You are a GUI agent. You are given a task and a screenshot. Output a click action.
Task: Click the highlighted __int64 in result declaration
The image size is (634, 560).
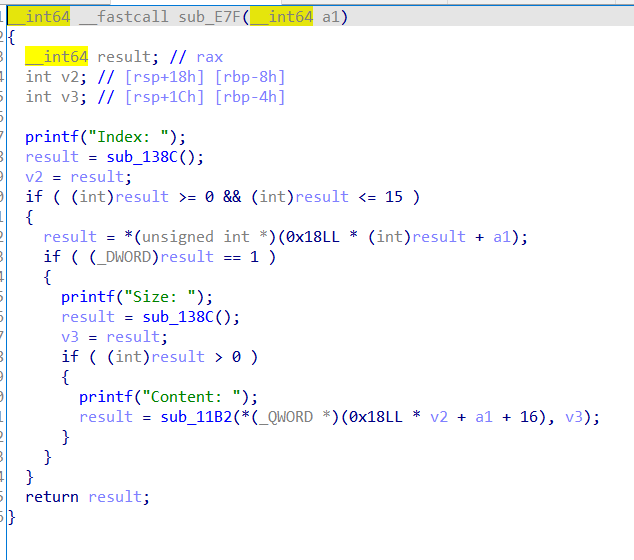click(57, 57)
